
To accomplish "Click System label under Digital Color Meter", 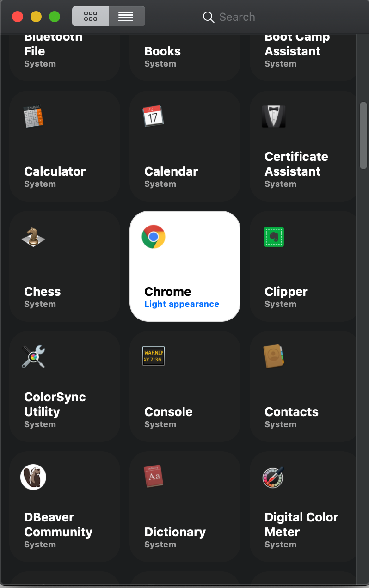I will (x=280, y=545).
